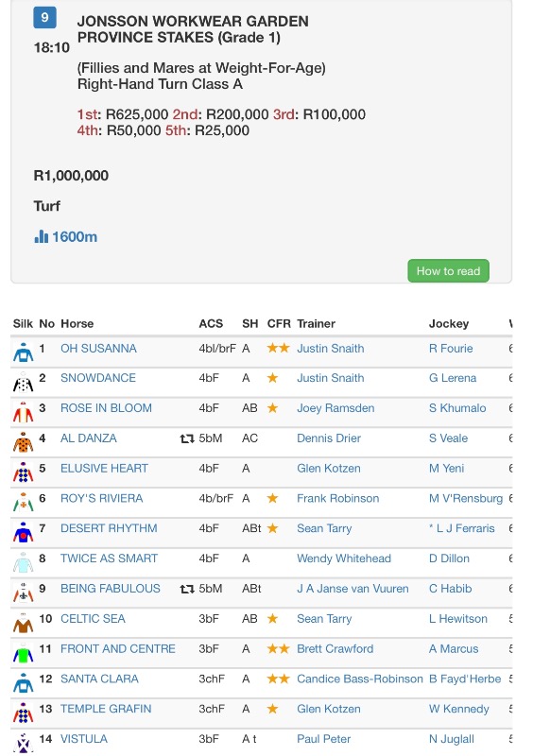Screen dimensions: 533x756
Task: Click AL DANZA's orange spotted silk icon
Action: [x=23, y=442]
